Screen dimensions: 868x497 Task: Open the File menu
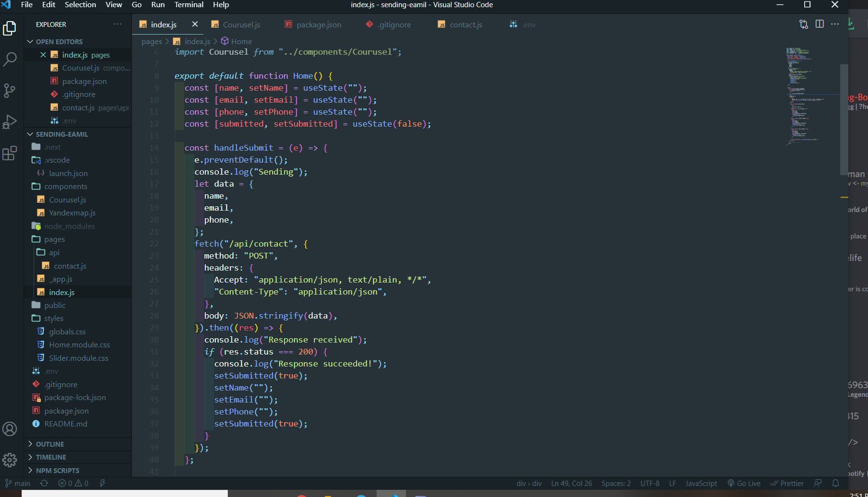(27, 5)
